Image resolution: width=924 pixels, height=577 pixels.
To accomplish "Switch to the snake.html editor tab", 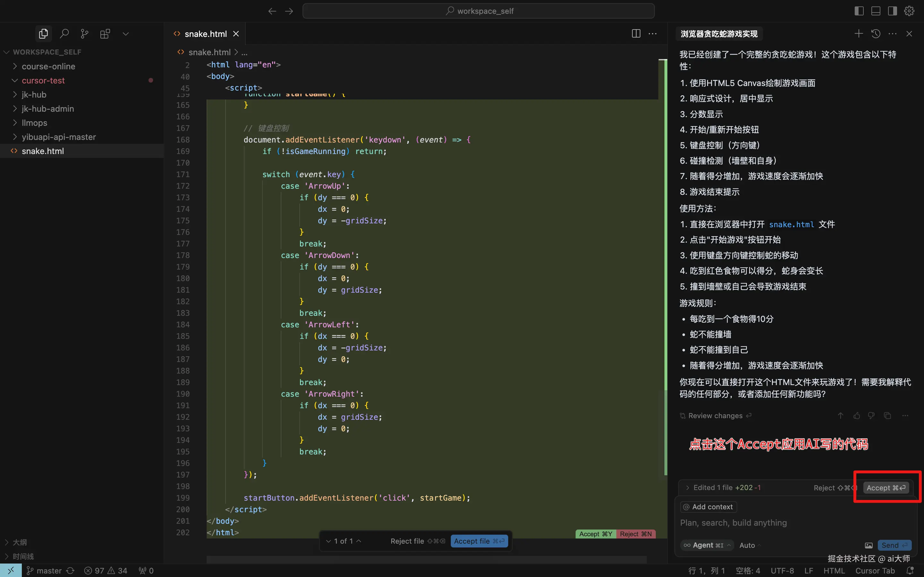I will pos(205,34).
